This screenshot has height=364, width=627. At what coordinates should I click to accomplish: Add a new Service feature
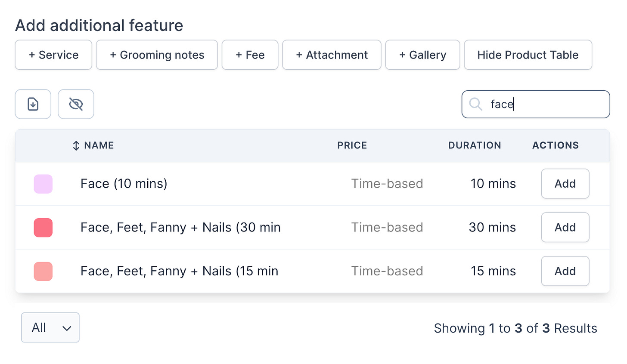53,55
